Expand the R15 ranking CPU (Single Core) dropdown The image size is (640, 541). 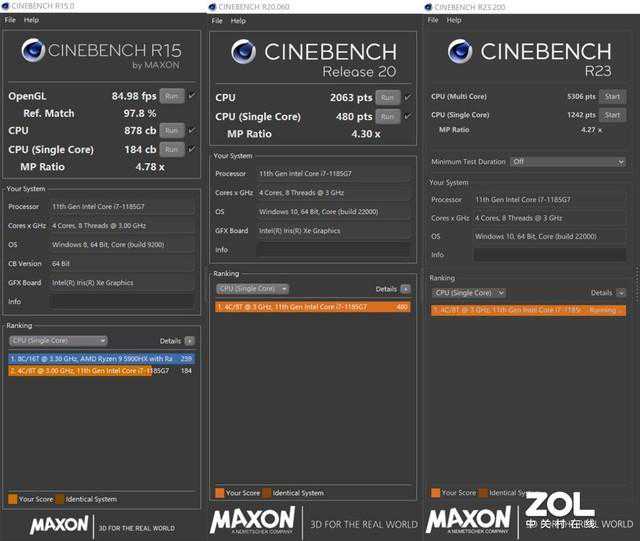(x=58, y=341)
